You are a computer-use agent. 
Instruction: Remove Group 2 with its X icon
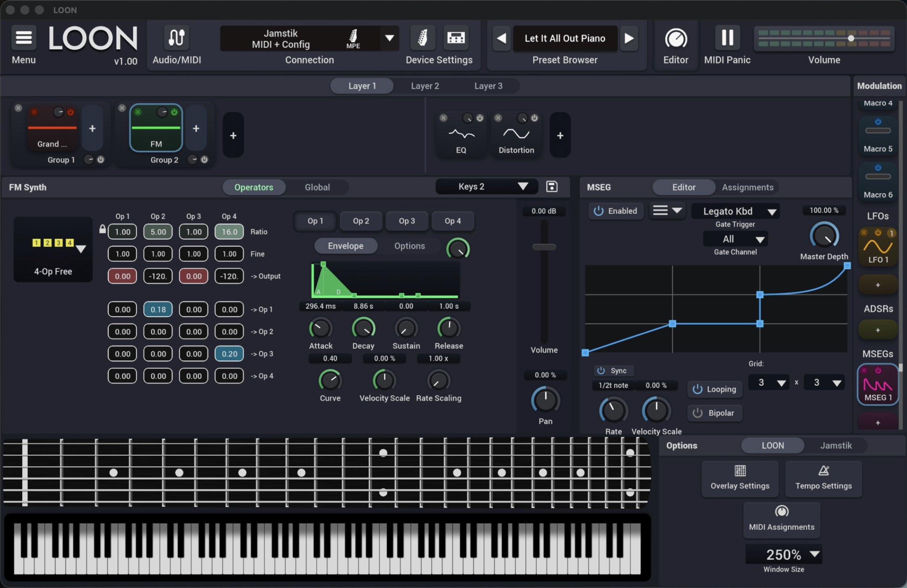[x=122, y=108]
